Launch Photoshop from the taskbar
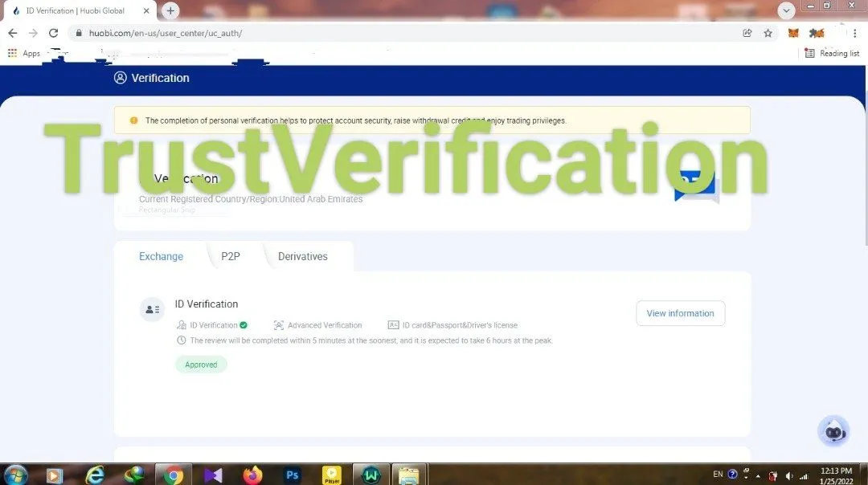868x485 pixels. pyautogui.click(x=292, y=475)
